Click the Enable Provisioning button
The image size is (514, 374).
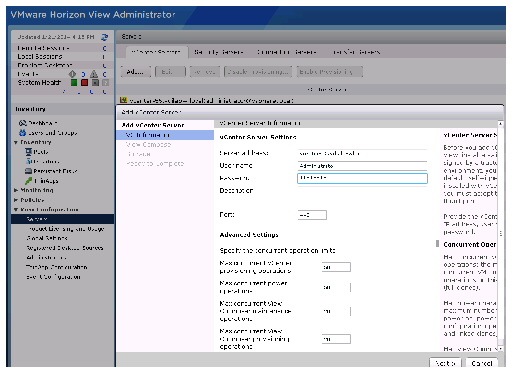click(329, 72)
